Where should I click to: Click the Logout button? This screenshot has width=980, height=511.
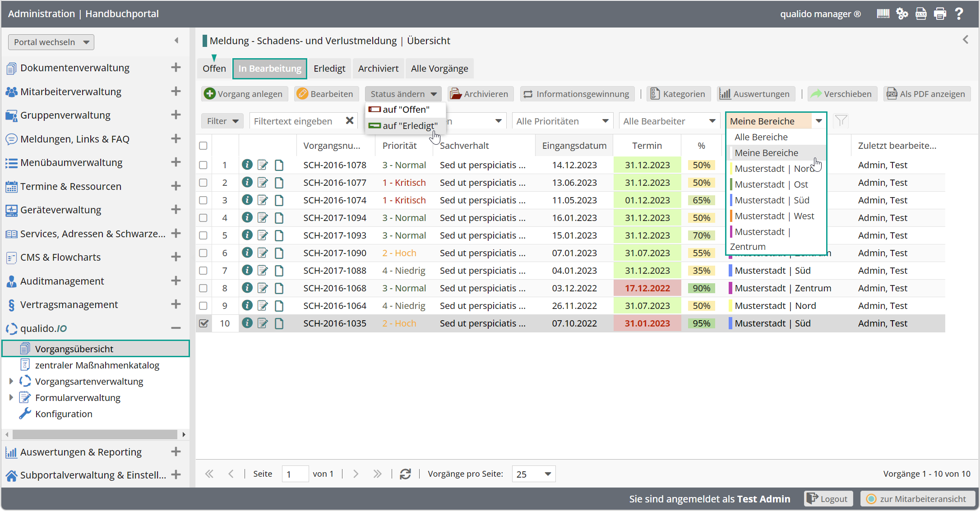coord(828,499)
